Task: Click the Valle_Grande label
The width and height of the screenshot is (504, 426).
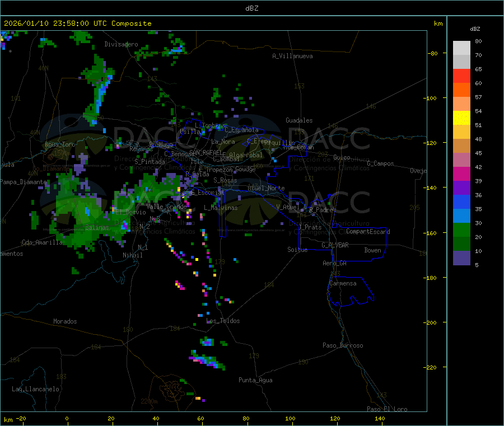Action: click(166, 207)
